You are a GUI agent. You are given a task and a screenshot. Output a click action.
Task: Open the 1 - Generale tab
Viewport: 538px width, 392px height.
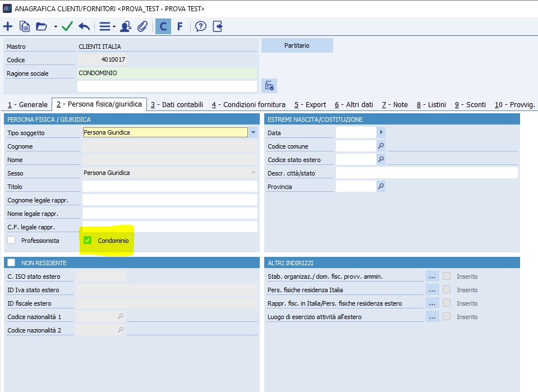pos(27,105)
